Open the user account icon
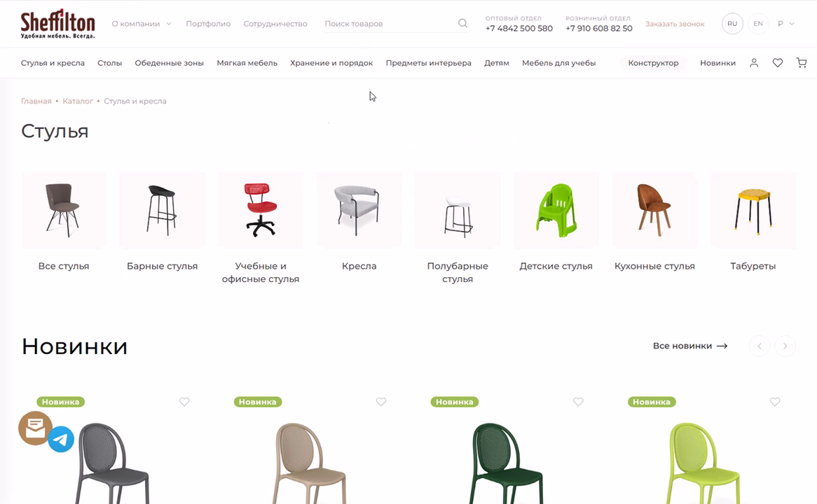 pos(753,63)
